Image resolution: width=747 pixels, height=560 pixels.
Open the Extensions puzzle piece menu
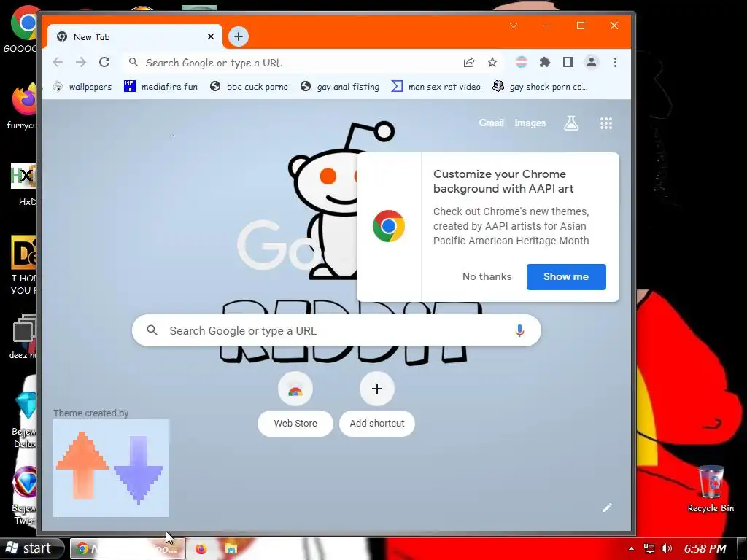[544, 63]
